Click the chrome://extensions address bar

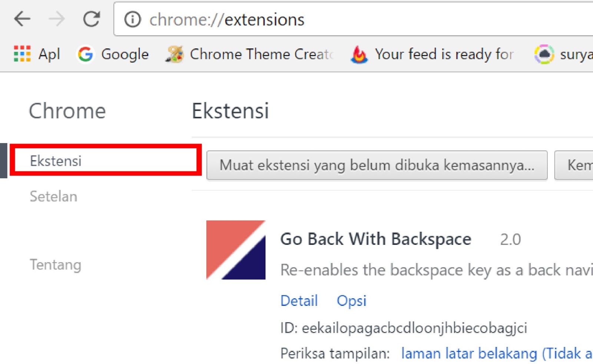pos(334,20)
